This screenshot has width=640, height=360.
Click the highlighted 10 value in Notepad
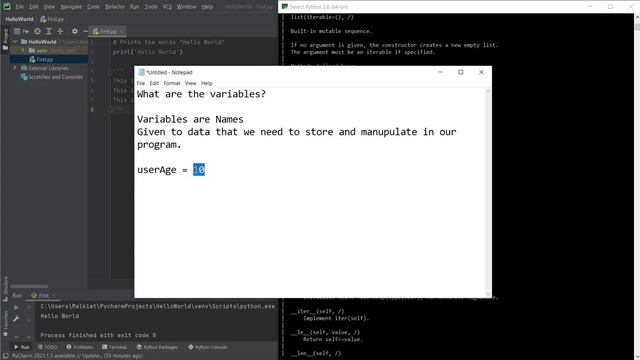(199, 169)
